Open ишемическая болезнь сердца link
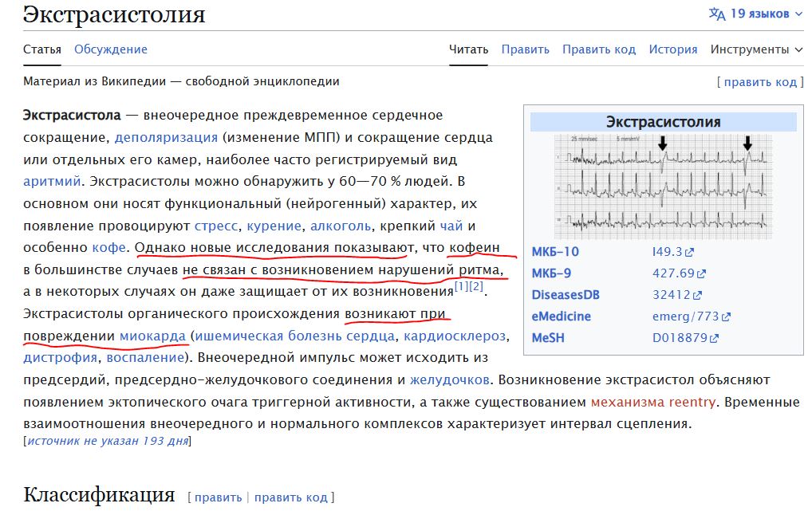The image size is (812, 511). point(294,336)
